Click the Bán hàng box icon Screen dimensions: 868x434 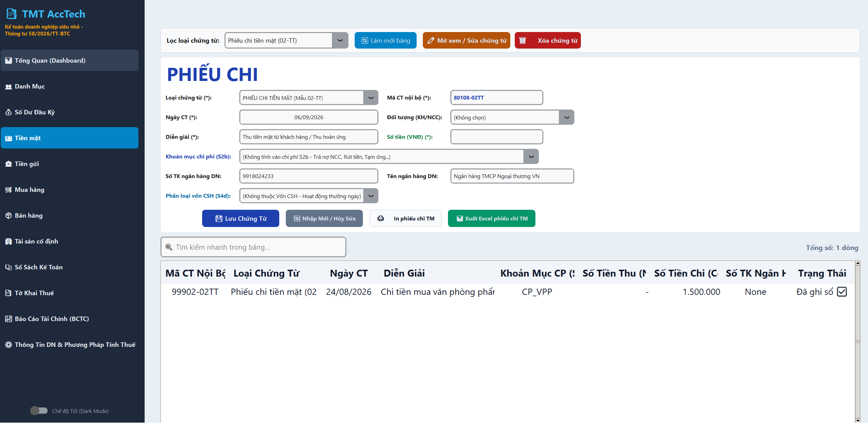(x=9, y=216)
